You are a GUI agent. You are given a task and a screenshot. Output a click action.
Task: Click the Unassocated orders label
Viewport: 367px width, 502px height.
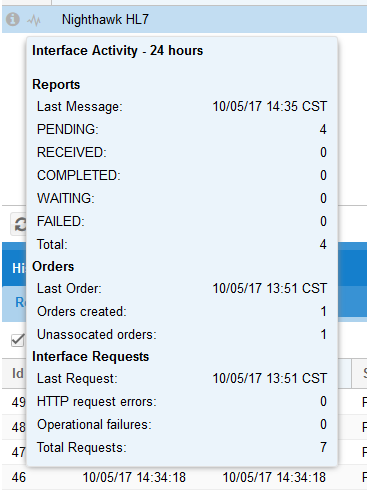pos(97,335)
